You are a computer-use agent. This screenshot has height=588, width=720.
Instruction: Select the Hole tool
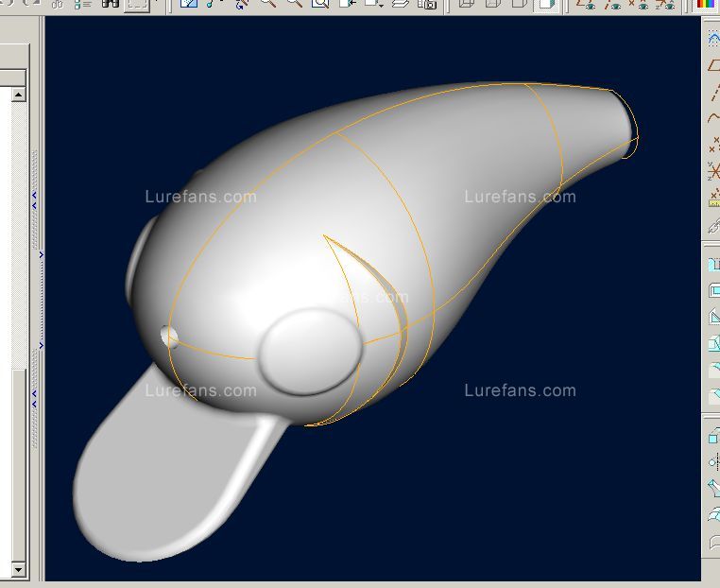714,265
